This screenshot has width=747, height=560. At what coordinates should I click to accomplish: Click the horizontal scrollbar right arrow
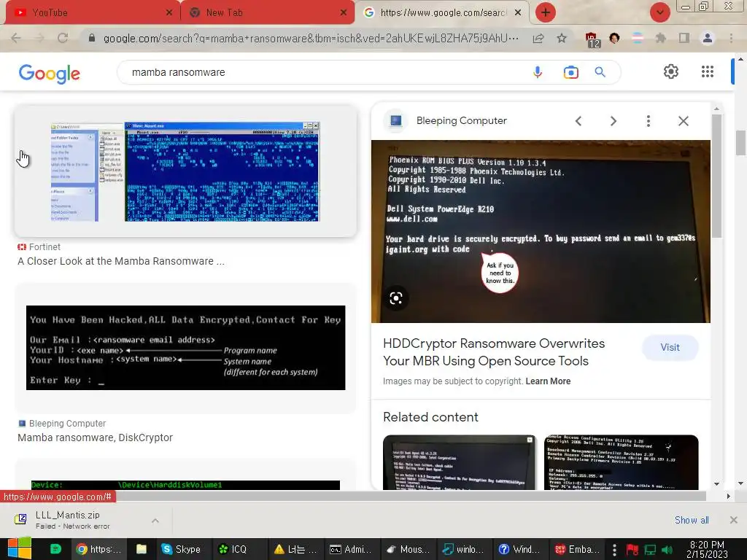pyautogui.click(x=728, y=496)
